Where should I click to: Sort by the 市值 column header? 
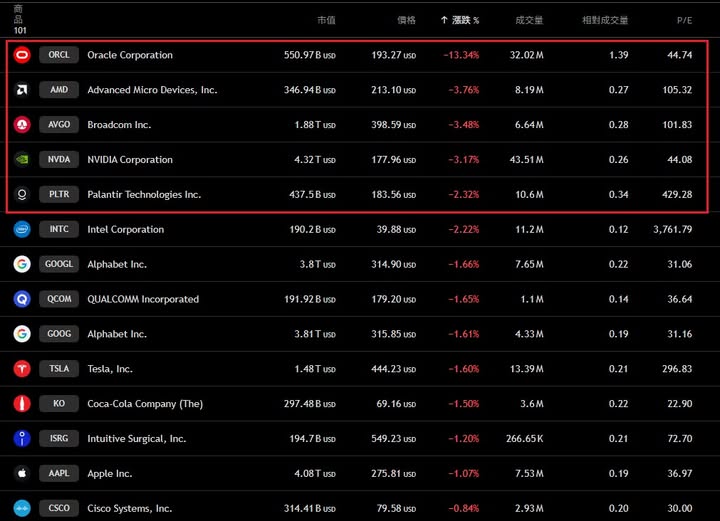tap(326, 20)
